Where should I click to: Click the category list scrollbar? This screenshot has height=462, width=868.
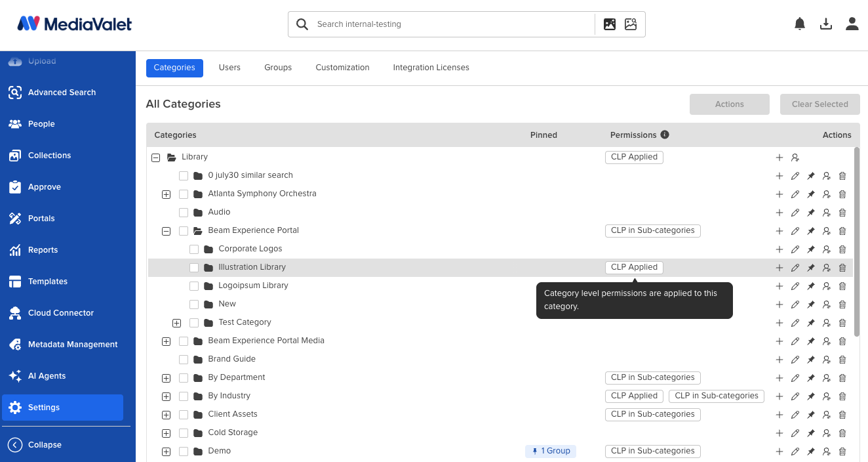coord(856,241)
